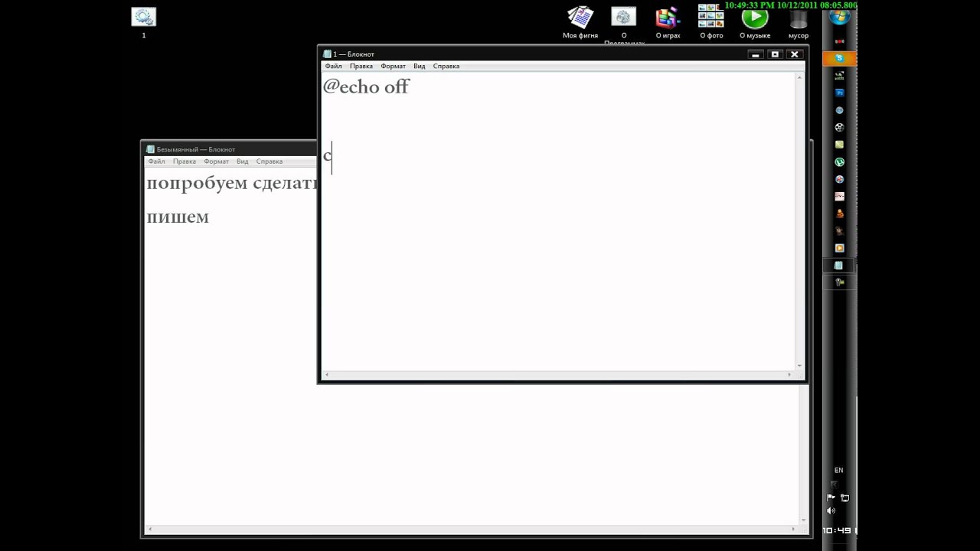Image resolution: width=980 pixels, height=551 pixels.
Task: Click the "попробуем" text in Безымянный notepad
Action: 197,184
